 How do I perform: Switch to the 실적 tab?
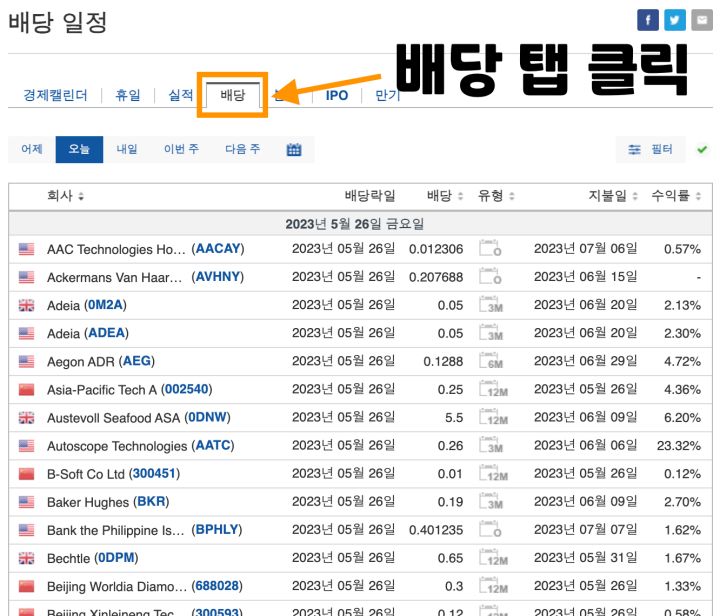tap(180, 95)
